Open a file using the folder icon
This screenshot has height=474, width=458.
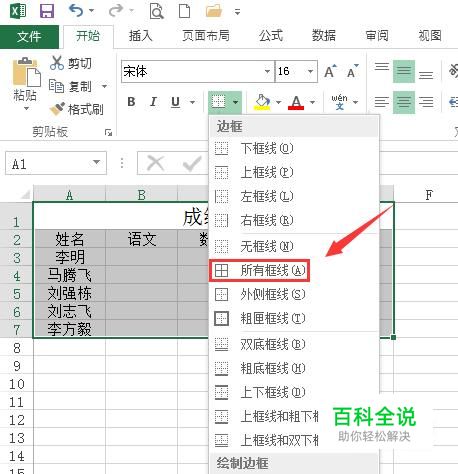coord(214,11)
